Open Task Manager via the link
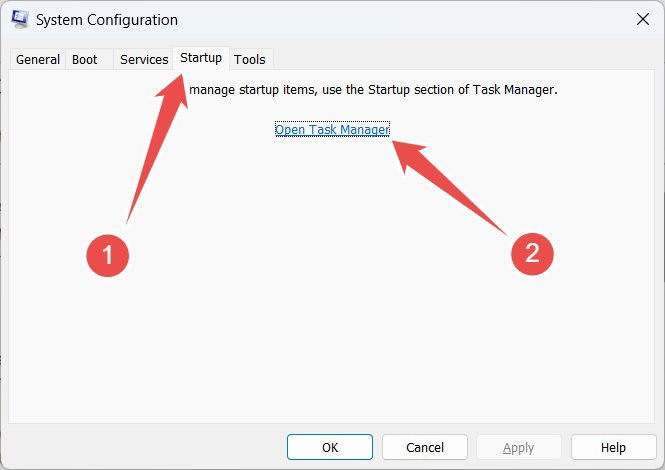The width and height of the screenshot is (665, 470). point(332,129)
